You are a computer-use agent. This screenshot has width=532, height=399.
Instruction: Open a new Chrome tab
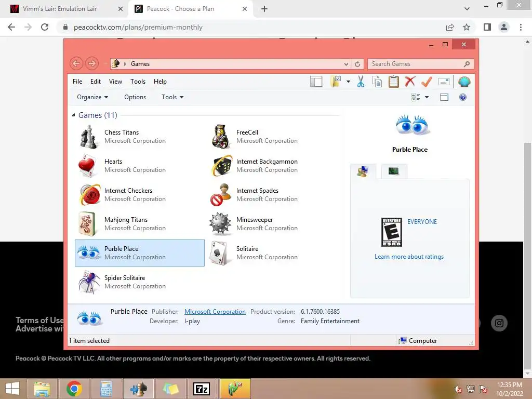tap(264, 9)
